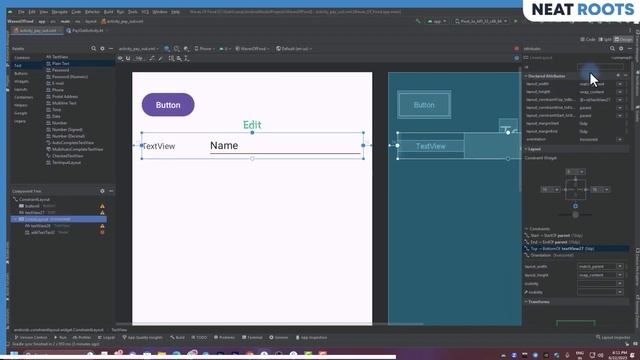Minimize Component Tree panel
Image resolution: width=640 pixels, height=360 pixels.
point(111,191)
